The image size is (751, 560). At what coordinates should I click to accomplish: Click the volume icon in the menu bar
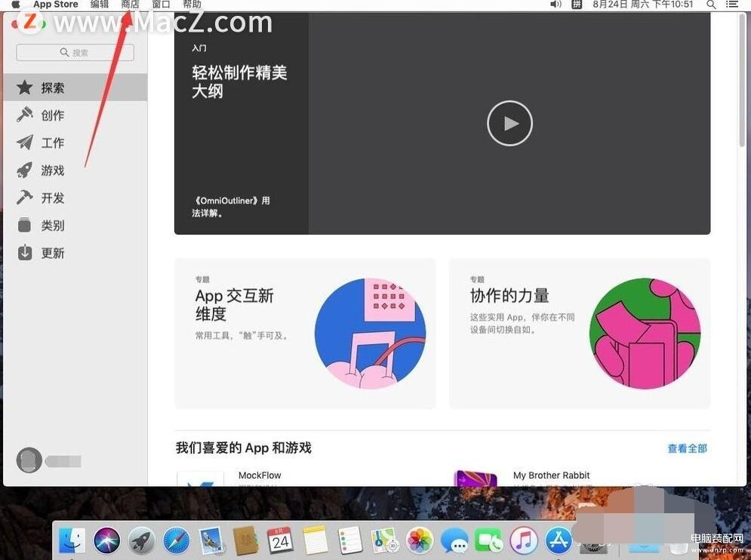tap(556, 5)
